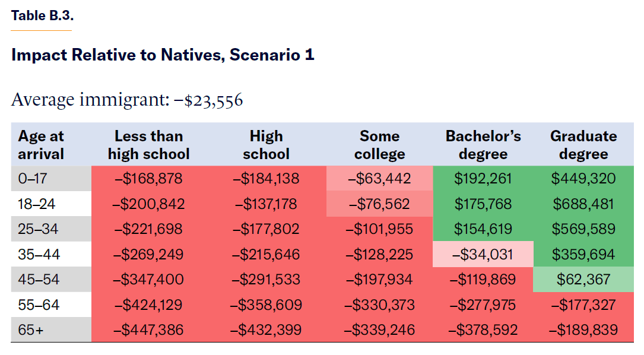The image size is (644, 355).
Task: Select the −$330,373 cell
Action: coord(379,305)
